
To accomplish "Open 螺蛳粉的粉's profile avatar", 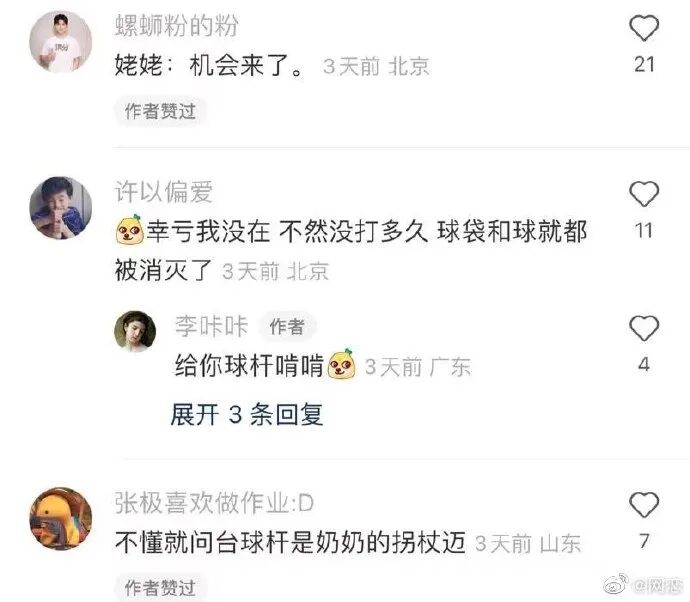I will click(x=61, y=42).
